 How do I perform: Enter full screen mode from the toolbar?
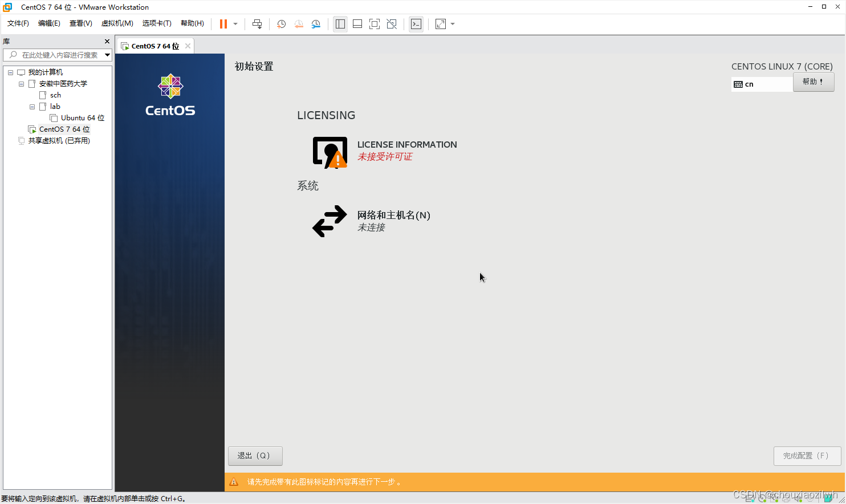375,24
